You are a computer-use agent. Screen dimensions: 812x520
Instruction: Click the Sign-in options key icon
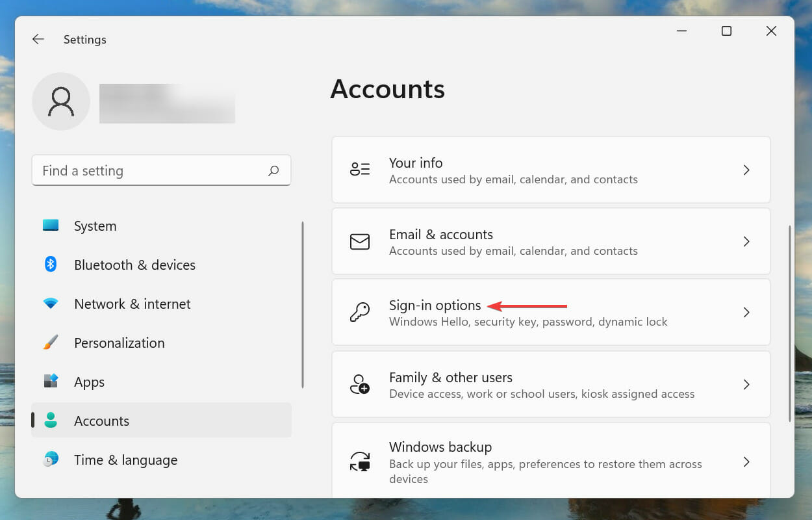coord(360,313)
